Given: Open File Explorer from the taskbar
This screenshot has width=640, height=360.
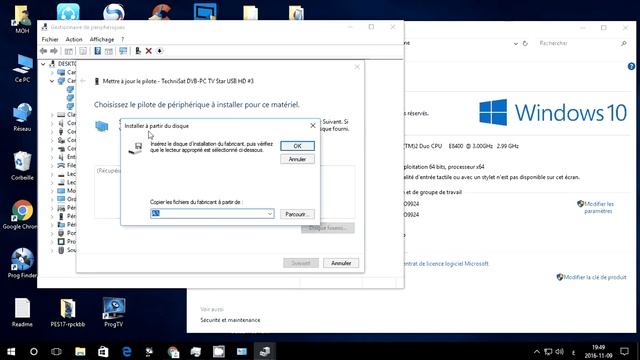Looking at the screenshot, I should pyautogui.click(x=80, y=351).
